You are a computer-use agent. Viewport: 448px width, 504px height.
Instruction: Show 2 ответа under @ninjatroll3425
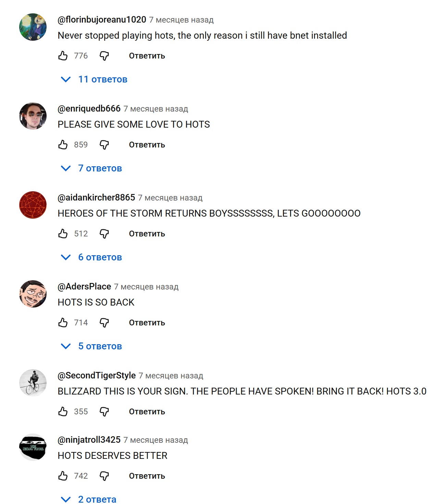pos(88,499)
